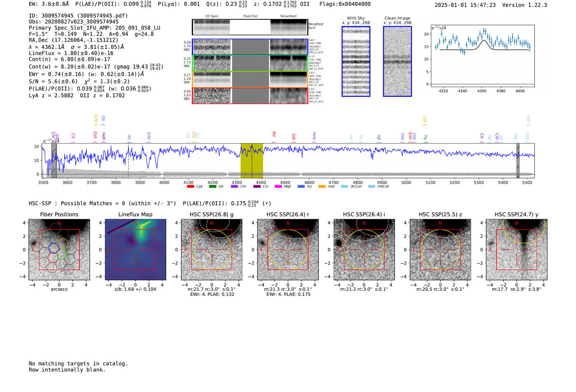
Task: View the HSC SSP(26.4) i image
Action: (364, 250)
